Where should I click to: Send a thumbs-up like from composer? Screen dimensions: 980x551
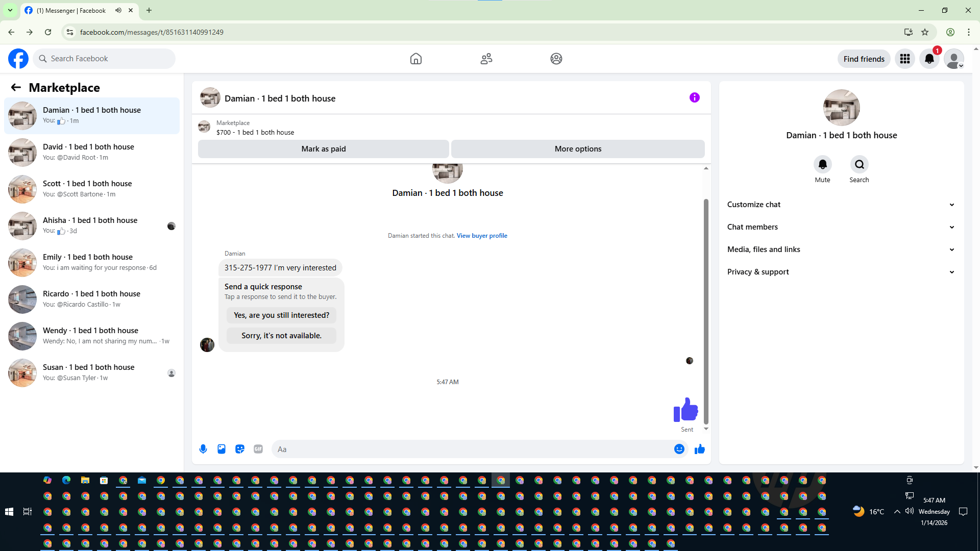(699, 449)
